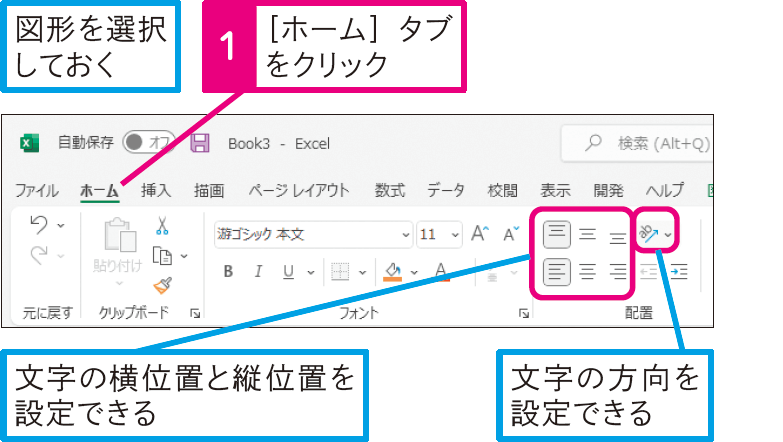Image resolution: width=783 pixels, height=442 pixels.
Task: Click the text Orientation icon
Action: pyautogui.click(x=649, y=233)
